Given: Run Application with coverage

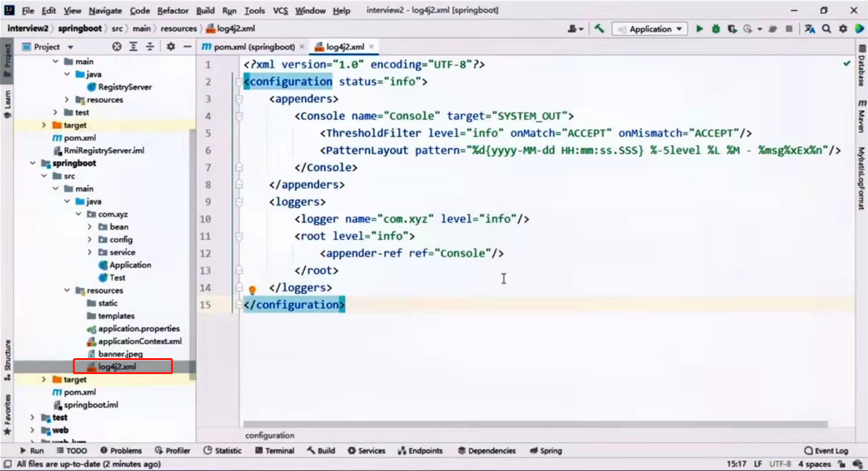Looking at the screenshot, I should [x=732, y=29].
